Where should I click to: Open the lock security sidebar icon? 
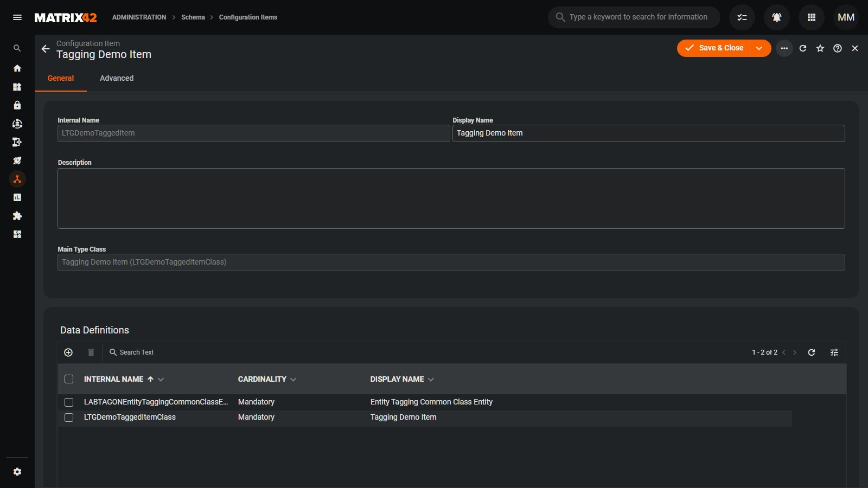click(17, 105)
